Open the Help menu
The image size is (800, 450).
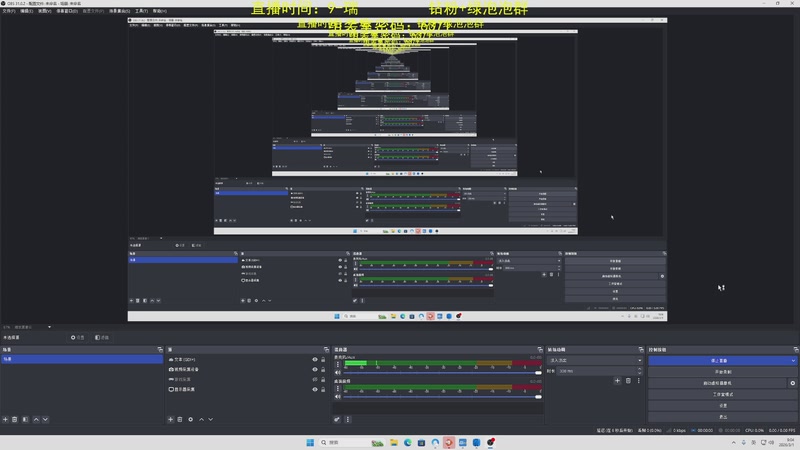pyautogui.click(x=160, y=11)
